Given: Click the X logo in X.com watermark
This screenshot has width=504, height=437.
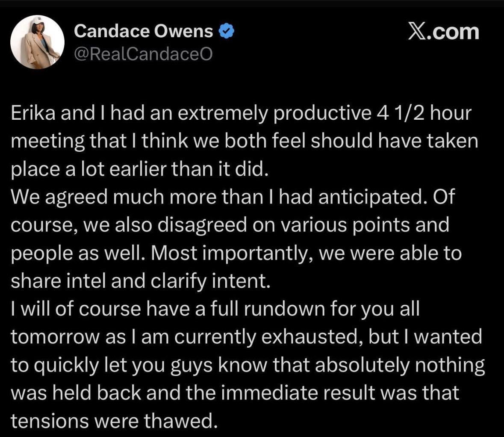Looking at the screenshot, I should click(x=417, y=32).
